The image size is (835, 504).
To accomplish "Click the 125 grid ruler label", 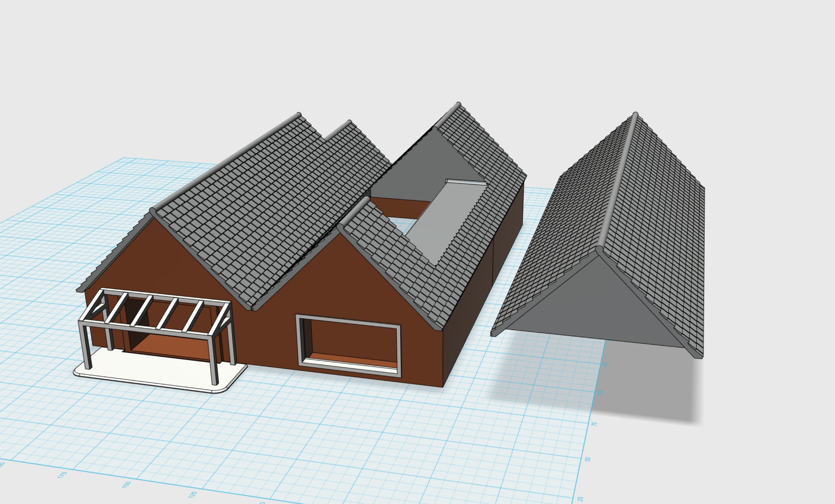I will 192,494.
